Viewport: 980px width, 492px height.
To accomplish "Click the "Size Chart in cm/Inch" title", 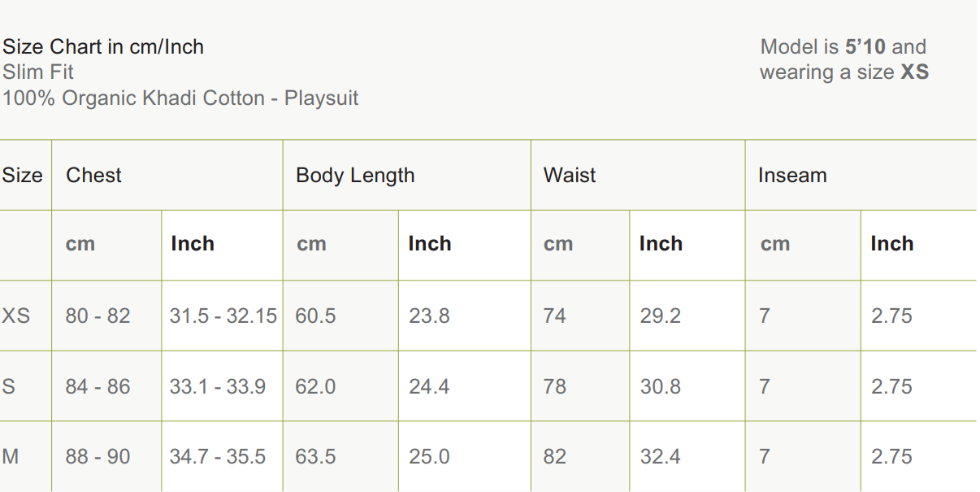I will 103,47.
